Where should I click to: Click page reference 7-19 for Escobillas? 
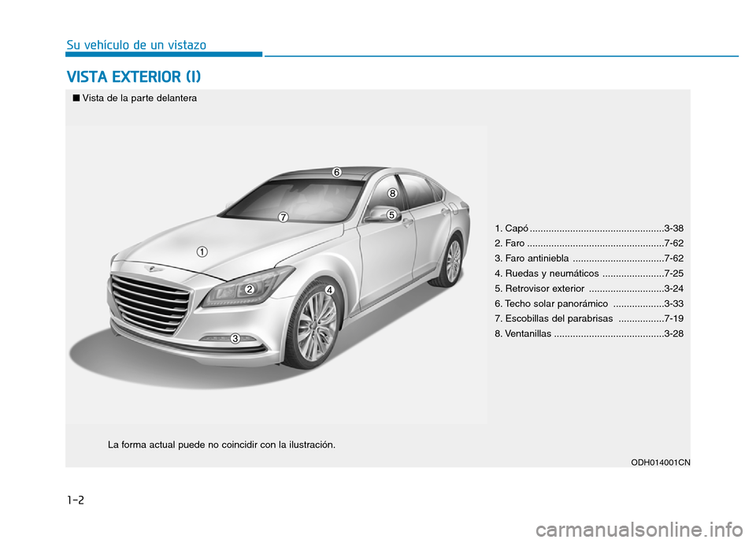674,318
